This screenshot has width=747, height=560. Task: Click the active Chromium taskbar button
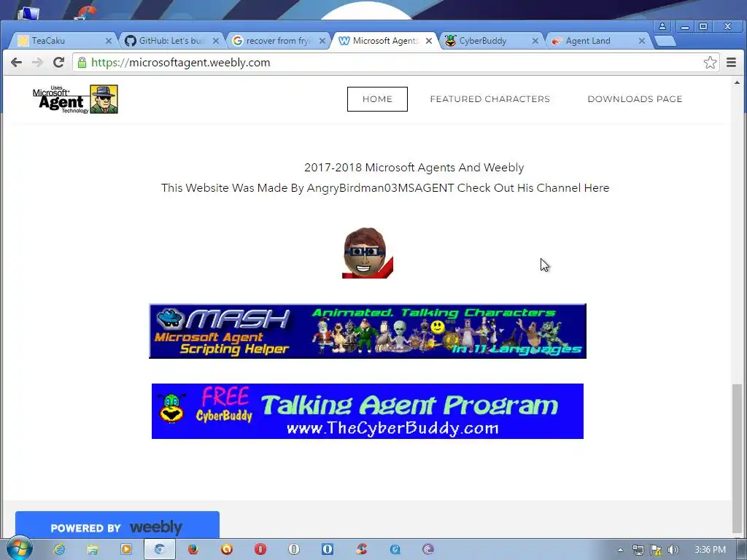160,549
